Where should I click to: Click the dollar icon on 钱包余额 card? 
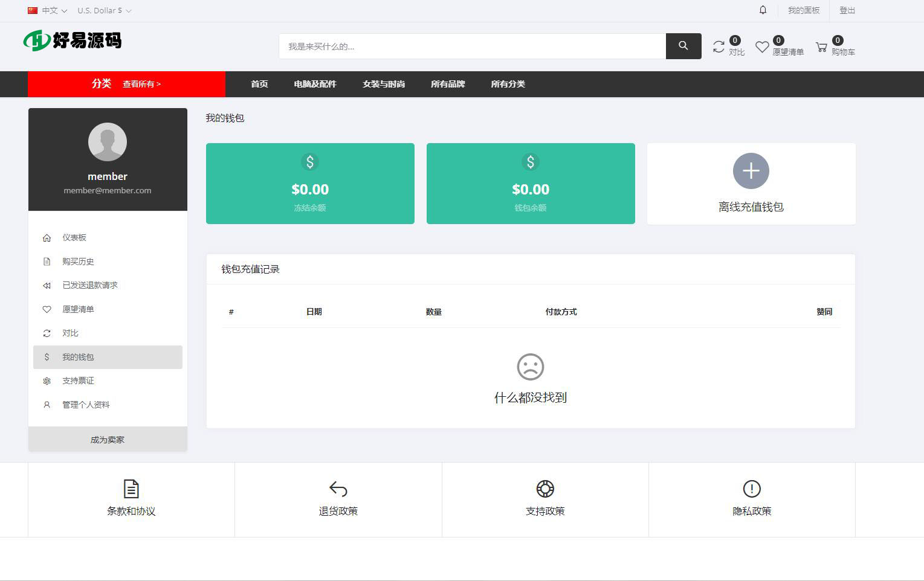531,162
